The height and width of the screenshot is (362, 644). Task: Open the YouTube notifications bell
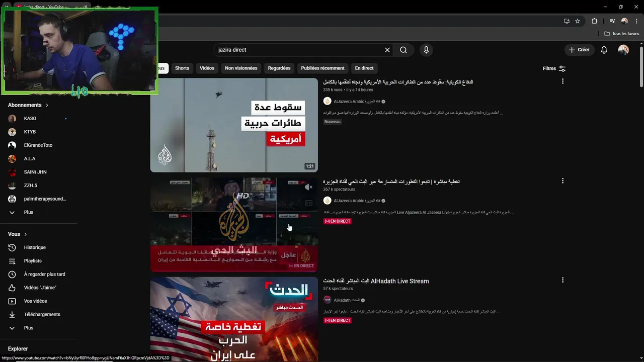click(604, 50)
